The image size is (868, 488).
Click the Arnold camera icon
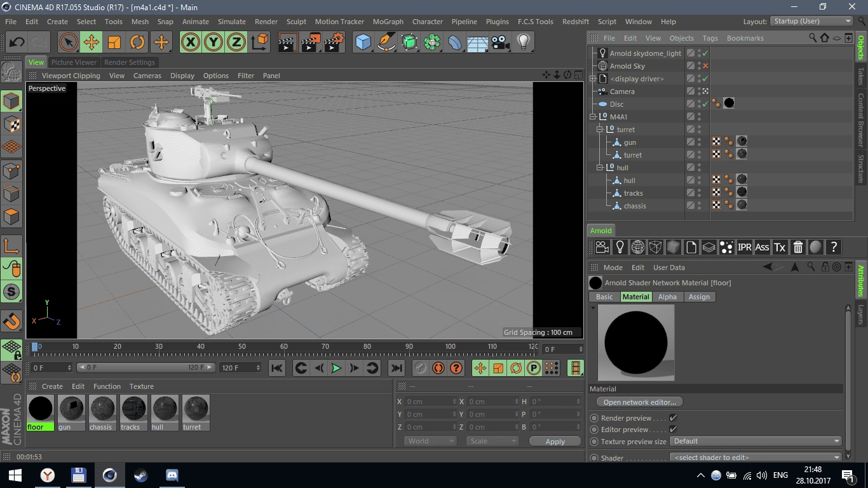(x=602, y=247)
